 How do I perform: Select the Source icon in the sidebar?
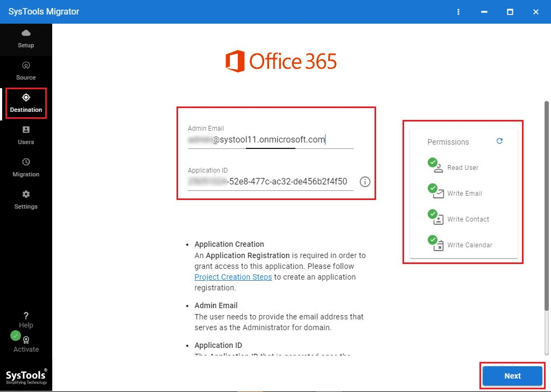[x=26, y=71]
